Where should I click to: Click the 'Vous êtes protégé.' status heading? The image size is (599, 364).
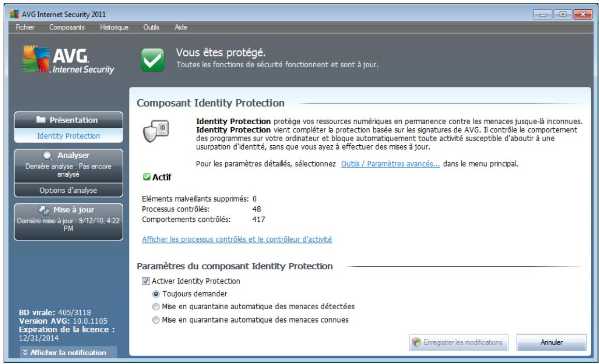pos(221,52)
